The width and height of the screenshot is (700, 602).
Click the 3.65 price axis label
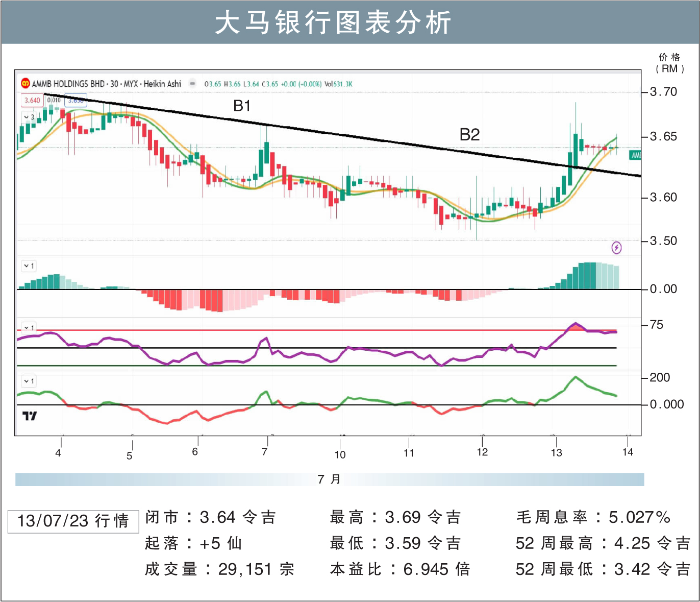[663, 136]
